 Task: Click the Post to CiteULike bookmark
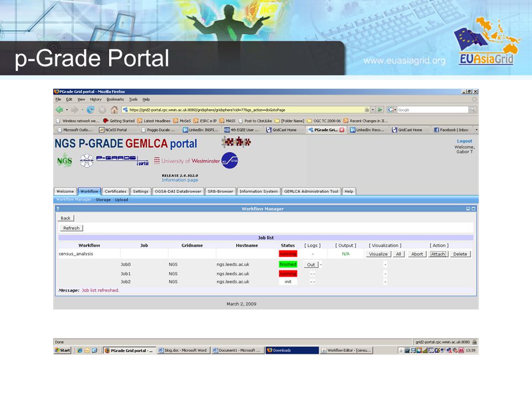[255, 121]
